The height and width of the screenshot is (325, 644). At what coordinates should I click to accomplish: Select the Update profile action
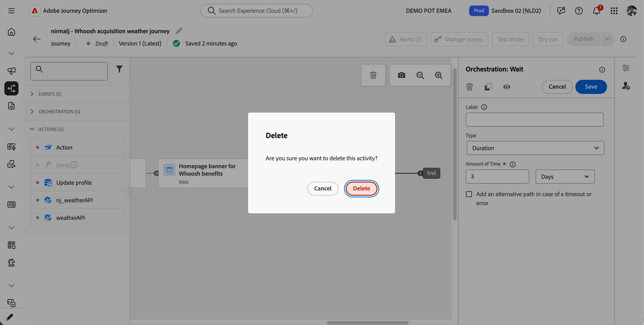78,183
